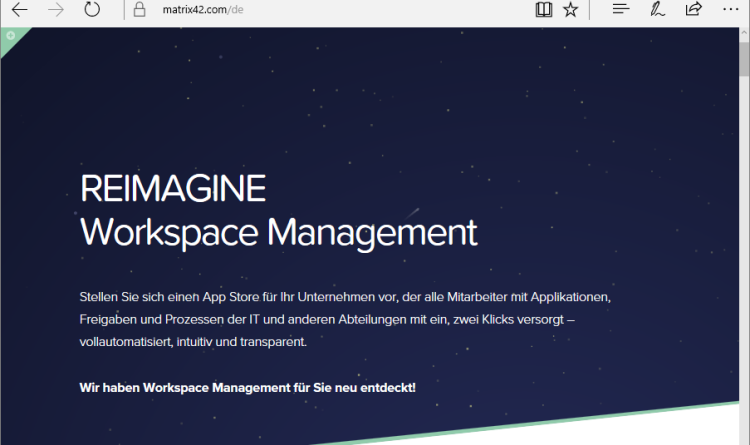This screenshot has width=750, height=445.
Task: Click the REIMAGINE headline text
Action: point(173,188)
